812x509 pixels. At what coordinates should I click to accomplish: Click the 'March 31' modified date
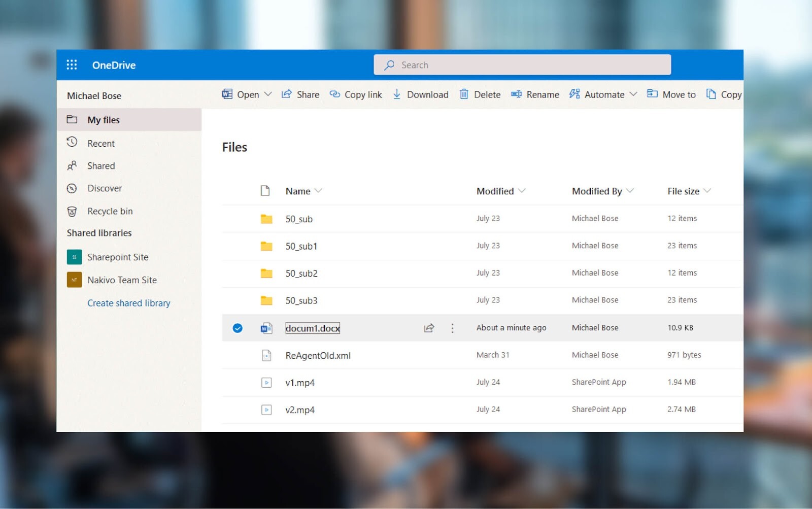click(x=493, y=355)
